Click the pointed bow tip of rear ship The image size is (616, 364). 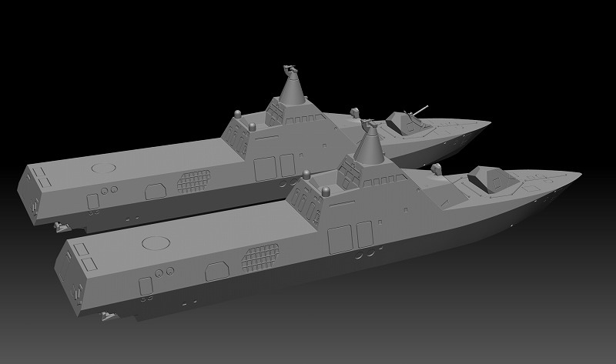coord(487,123)
